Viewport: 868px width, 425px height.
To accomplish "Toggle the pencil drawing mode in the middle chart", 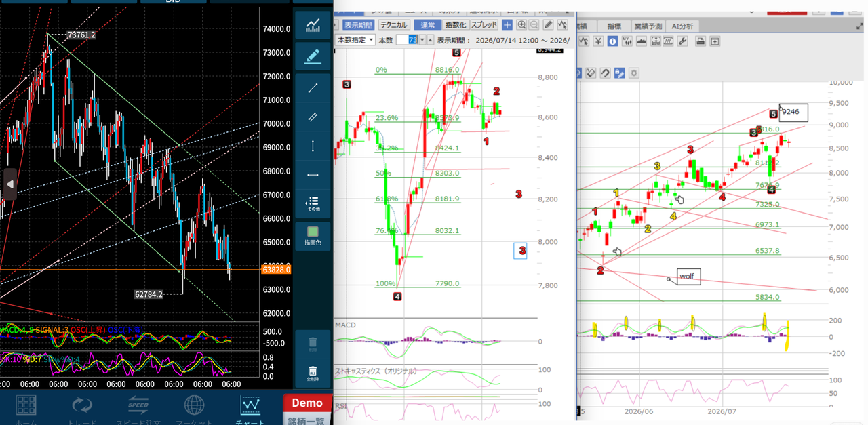I will [x=549, y=25].
